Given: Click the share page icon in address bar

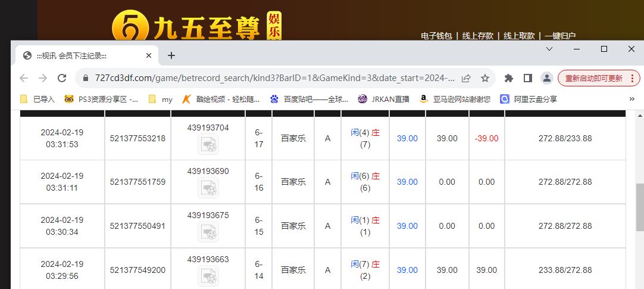Looking at the screenshot, I should click(466, 78).
